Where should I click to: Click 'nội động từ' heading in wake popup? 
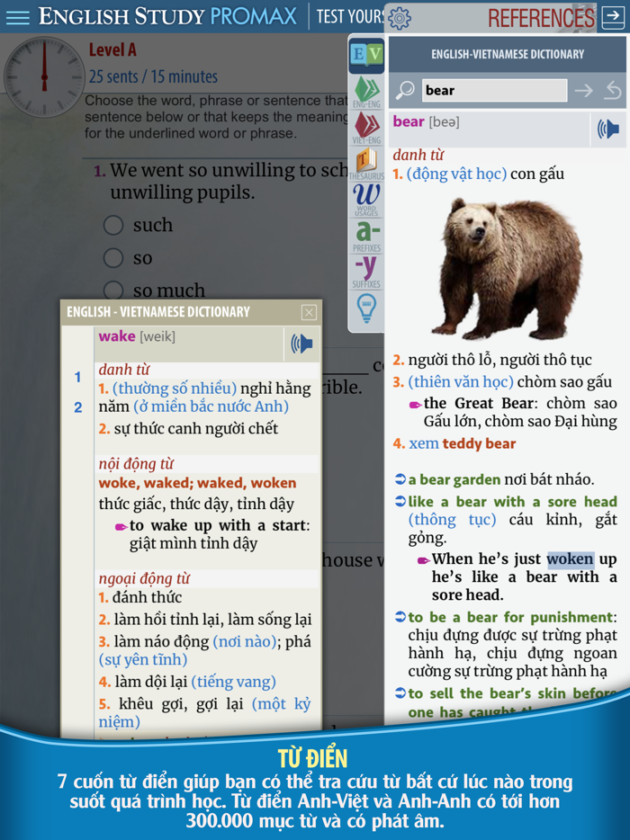[x=136, y=464]
